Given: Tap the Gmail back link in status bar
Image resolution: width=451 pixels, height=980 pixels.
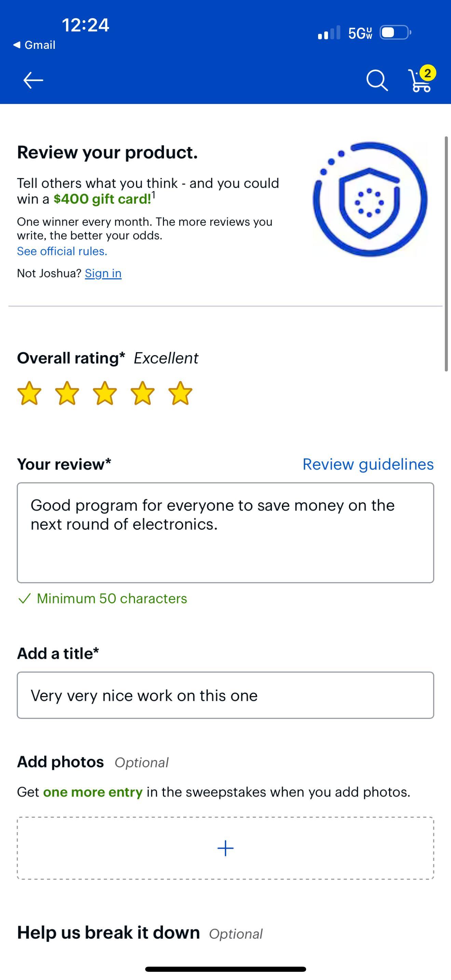Looking at the screenshot, I should tap(35, 44).
